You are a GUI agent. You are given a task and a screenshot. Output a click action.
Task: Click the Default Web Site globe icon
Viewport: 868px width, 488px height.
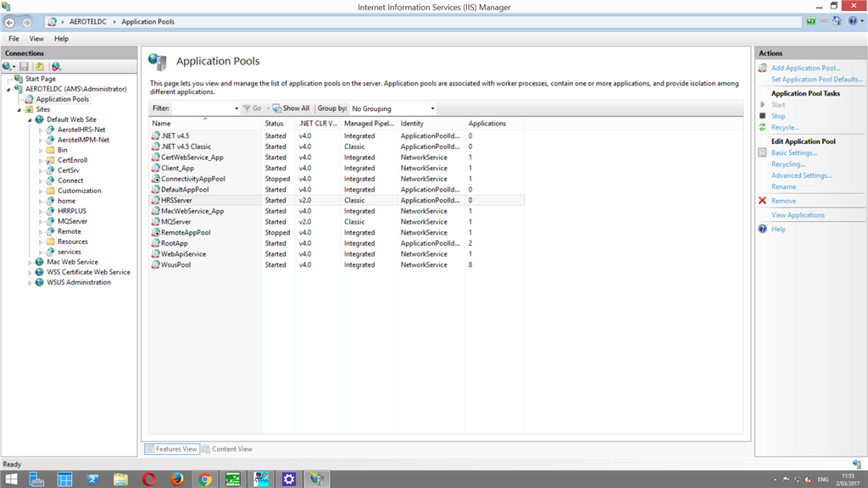40,119
